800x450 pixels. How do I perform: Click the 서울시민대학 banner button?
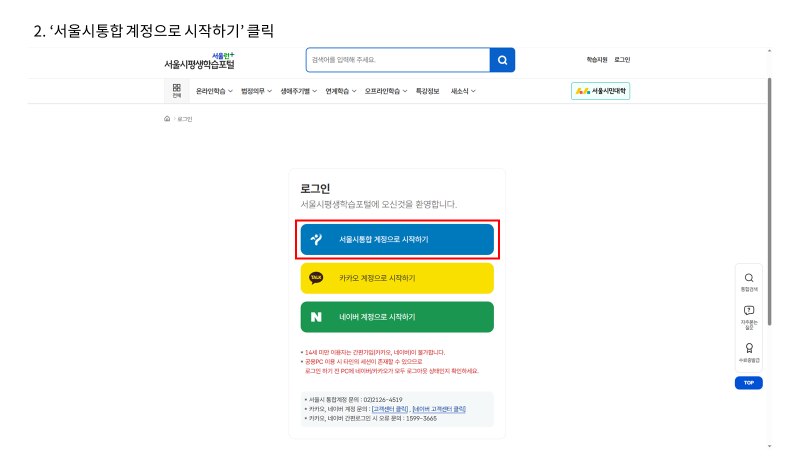(601, 91)
